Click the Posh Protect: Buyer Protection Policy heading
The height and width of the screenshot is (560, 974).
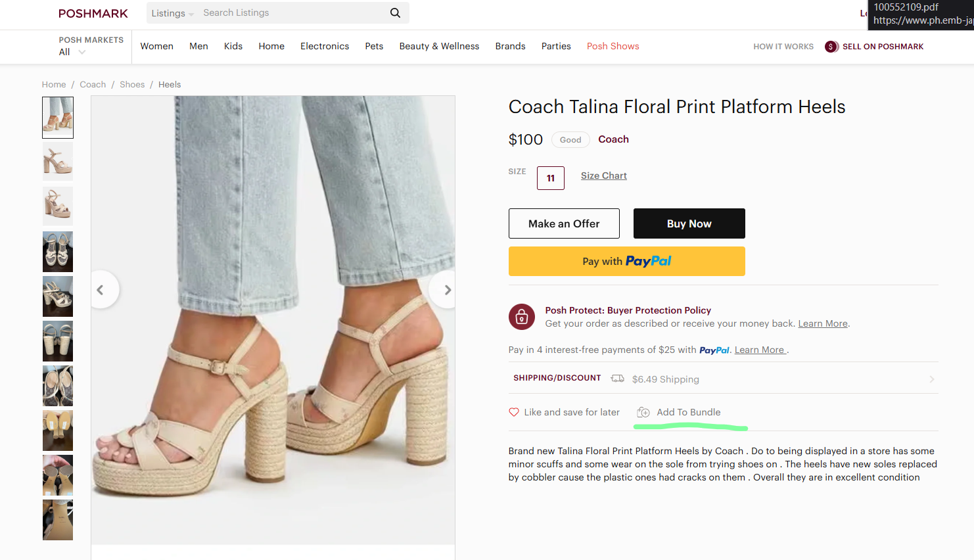628,310
